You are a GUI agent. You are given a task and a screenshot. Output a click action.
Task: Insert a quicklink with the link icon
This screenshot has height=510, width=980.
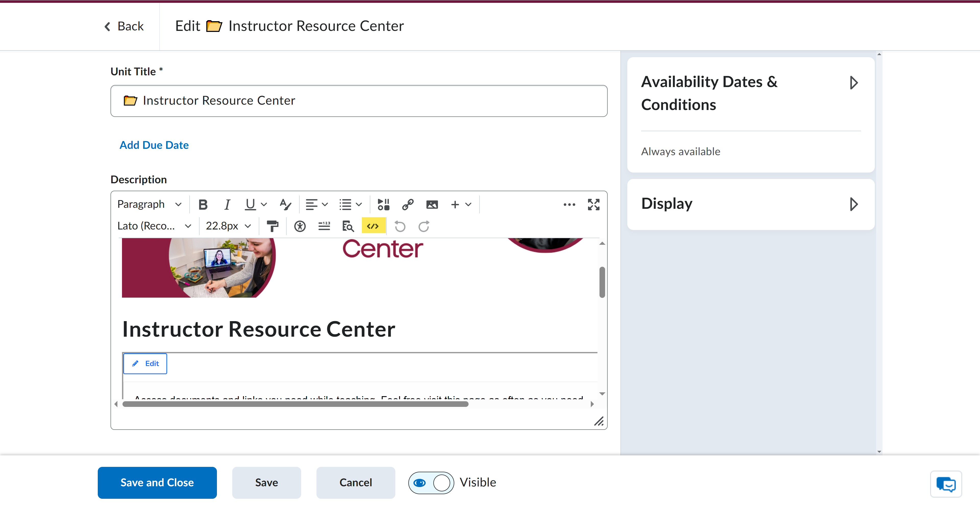[408, 204]
